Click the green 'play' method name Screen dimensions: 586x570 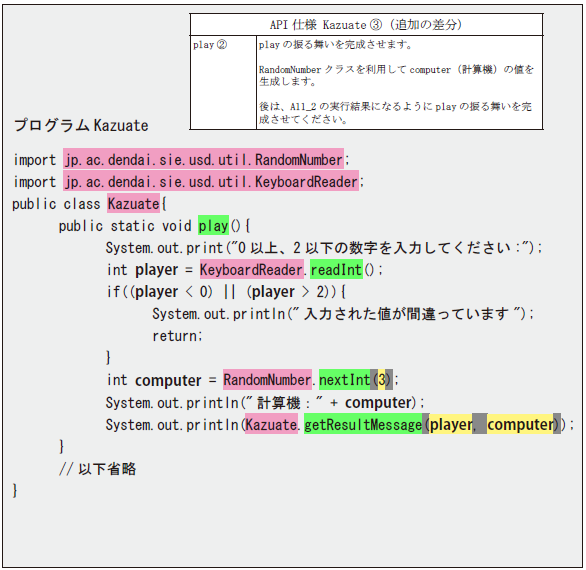pyautogui.click(x=213, y=225)
